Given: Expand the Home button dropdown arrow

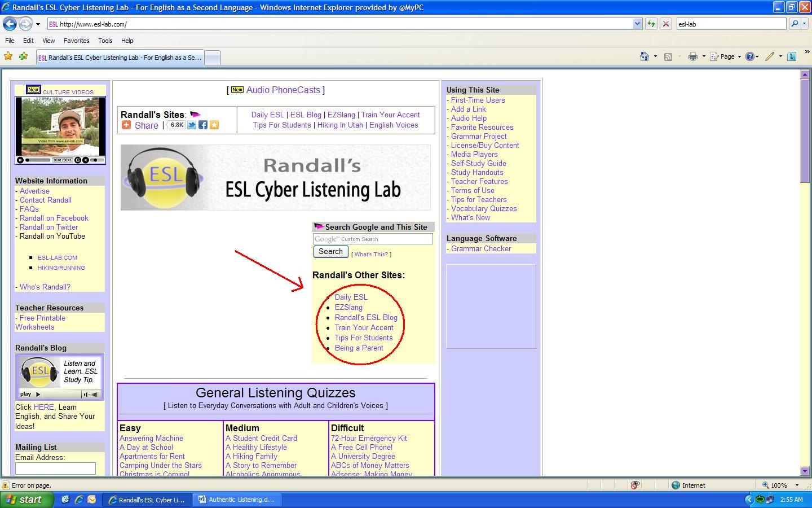Looking at the screenshot, I should 655,56.
